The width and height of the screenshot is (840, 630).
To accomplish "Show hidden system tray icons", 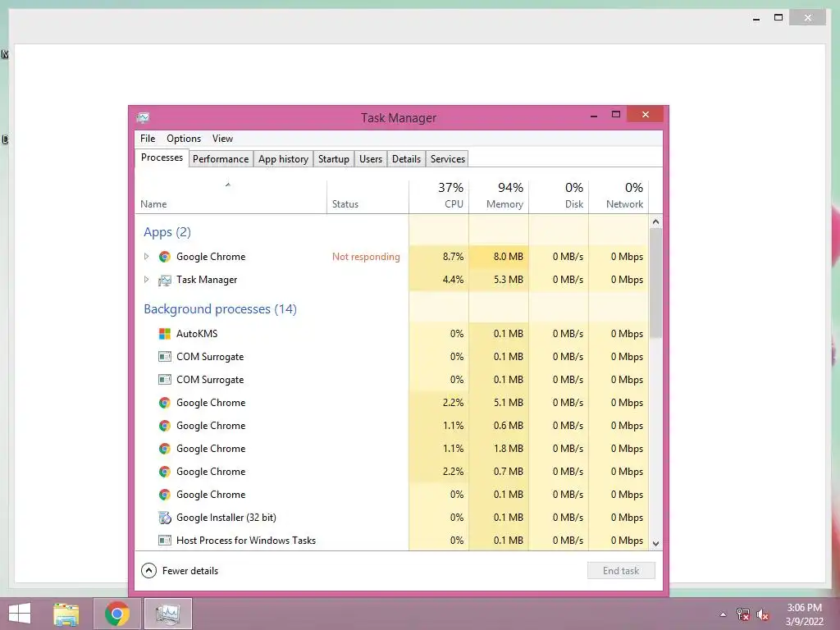I will [x=723, y=614].
